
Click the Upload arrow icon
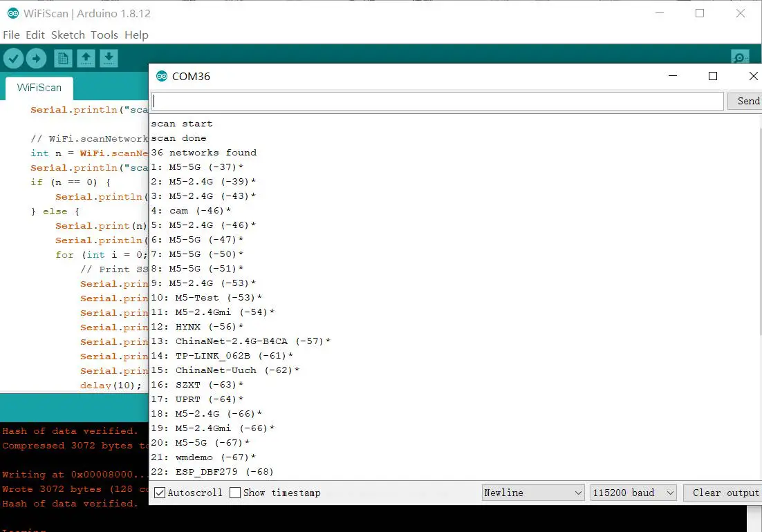pyautogui.click(x=37, y=59)
